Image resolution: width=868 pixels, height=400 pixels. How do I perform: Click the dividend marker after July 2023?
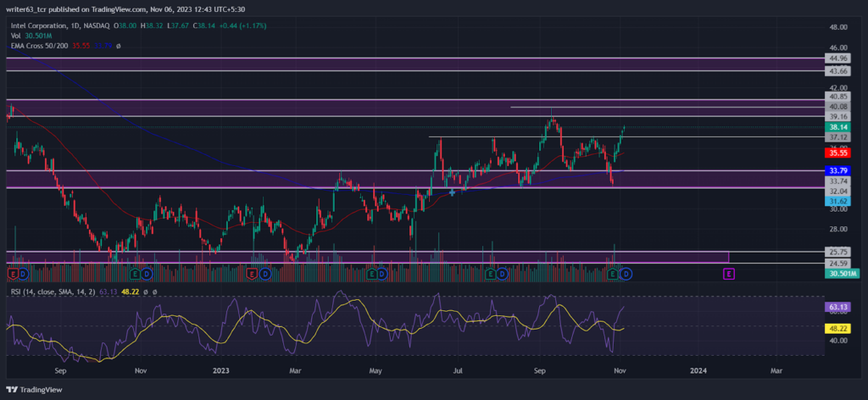pyautogui.click(x=502, y=274)
